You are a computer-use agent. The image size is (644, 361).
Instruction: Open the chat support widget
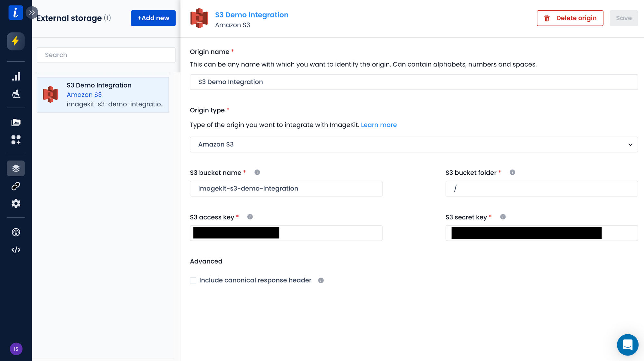628,345
